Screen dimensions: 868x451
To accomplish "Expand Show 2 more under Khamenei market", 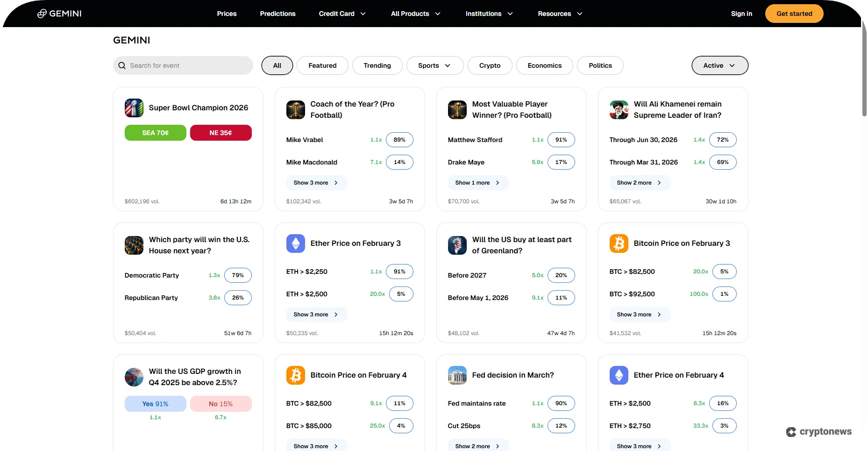I will tap(640, 183).
